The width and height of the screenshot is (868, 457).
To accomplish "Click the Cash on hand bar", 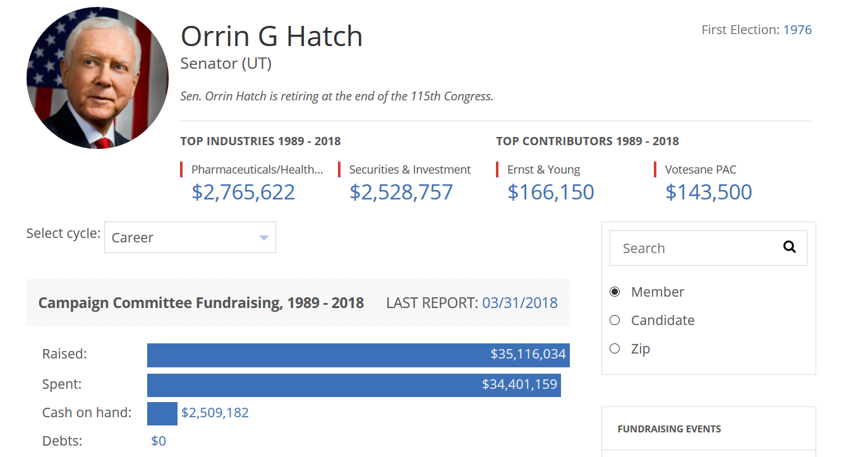I will [x=162, y=413].
